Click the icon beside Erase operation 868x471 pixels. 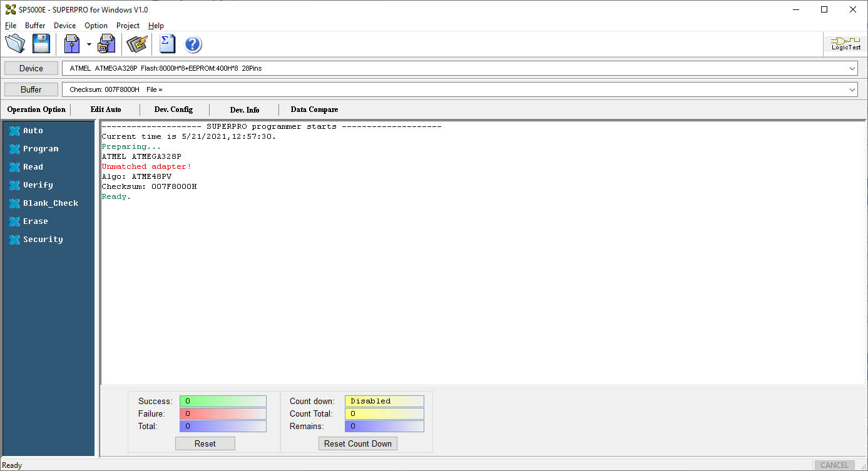tap(14, 221)
